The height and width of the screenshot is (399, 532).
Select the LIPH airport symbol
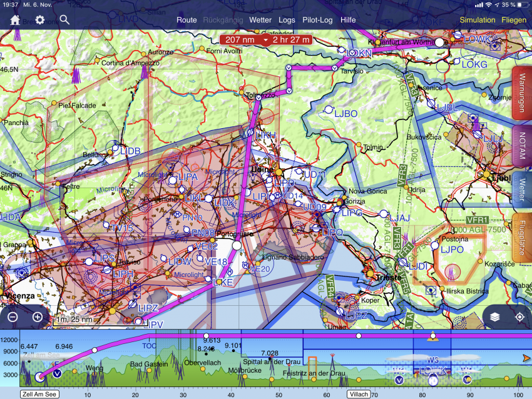click(x=107, y=270)
